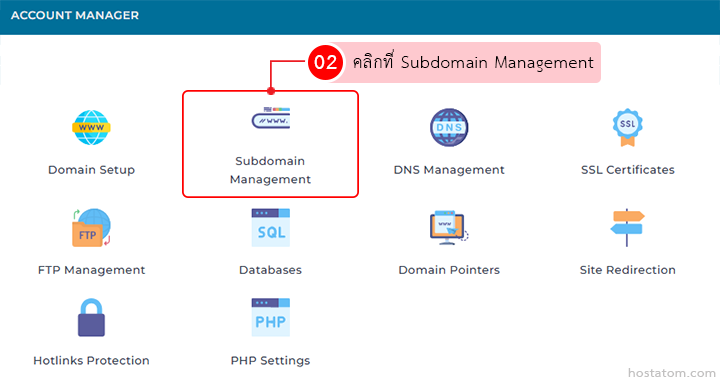Select the Domain Pointers label

(449, 270)
